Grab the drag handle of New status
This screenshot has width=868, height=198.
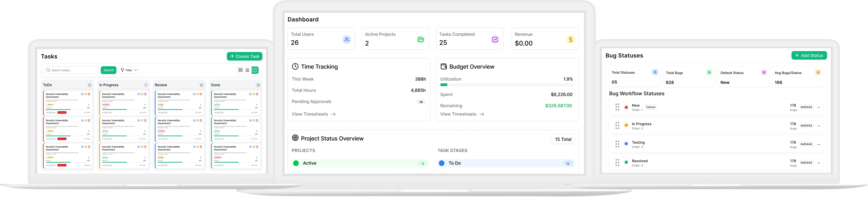coord(617,107)
